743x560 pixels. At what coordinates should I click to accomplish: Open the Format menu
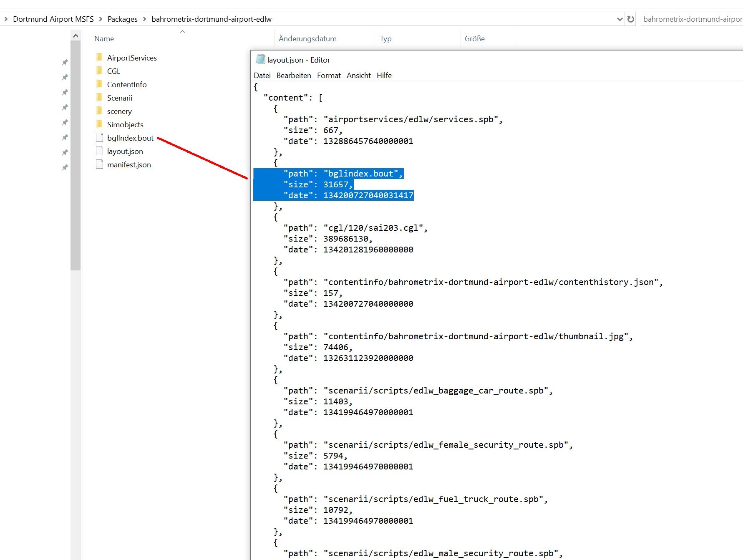329,76
